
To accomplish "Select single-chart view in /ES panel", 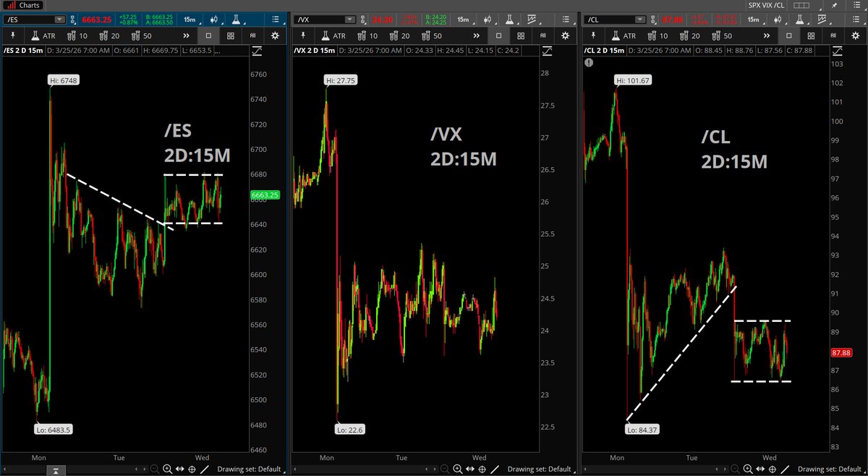I will coord(208,35).
